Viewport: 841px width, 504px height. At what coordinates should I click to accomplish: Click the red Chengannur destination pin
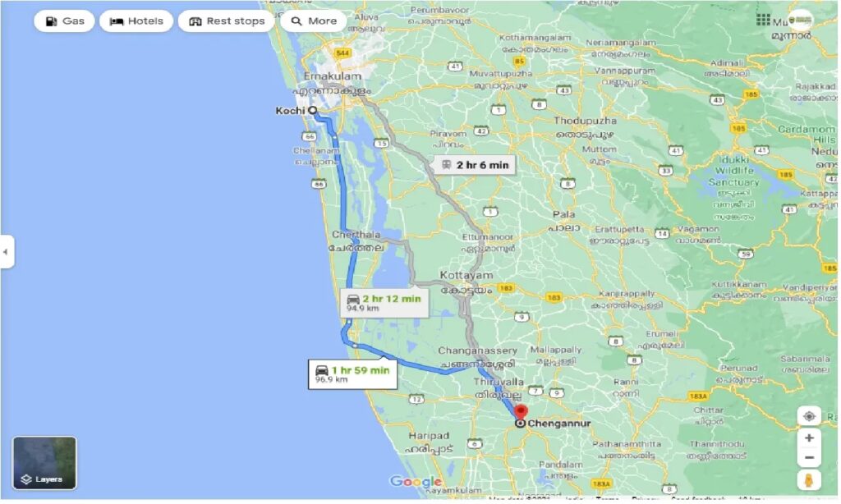point(520,412)
